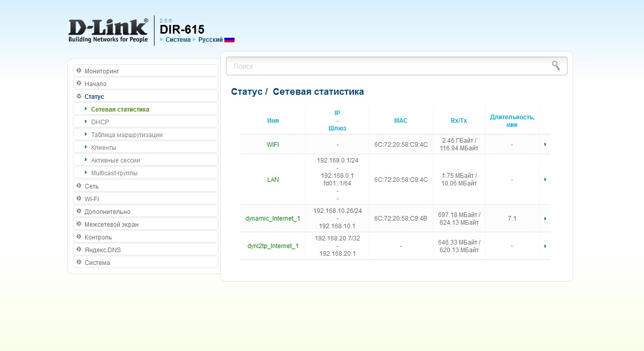Screen dimensions: 644x351
Task: Expand the Межсетевой экран section
Action: tap(145, 224)
